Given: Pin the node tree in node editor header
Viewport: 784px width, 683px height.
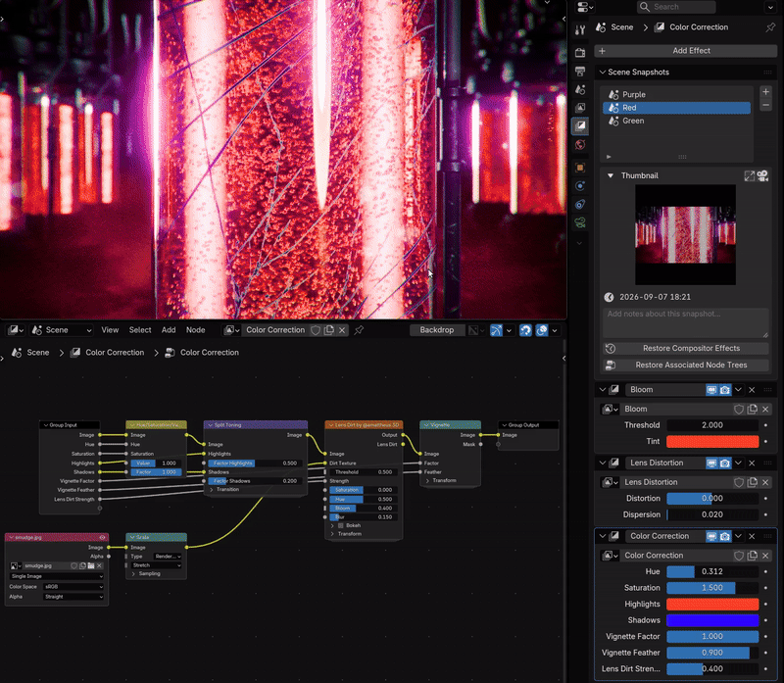Looking at the screenshot, I should tap(359, 330).
